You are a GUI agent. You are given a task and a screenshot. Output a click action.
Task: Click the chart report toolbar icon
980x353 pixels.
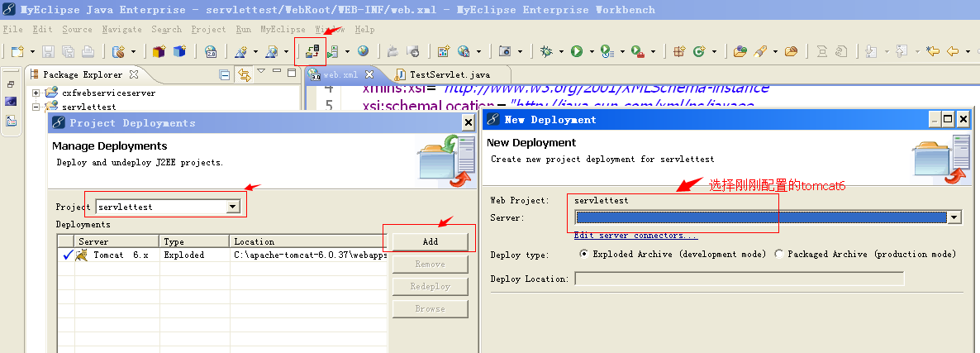pyautogui.click(x=443, y=52)
